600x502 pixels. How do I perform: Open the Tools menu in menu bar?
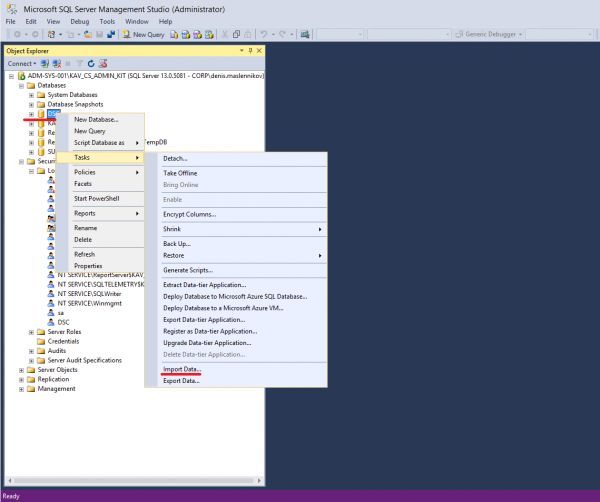107,20
